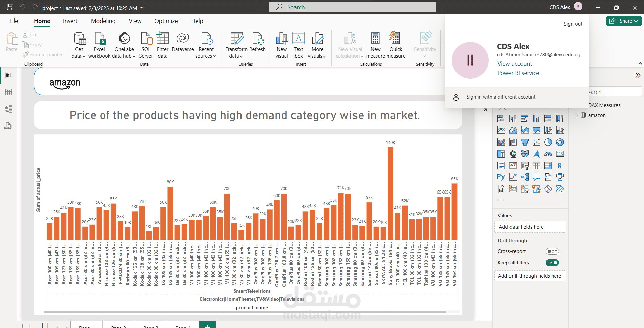
Task: Click the View account link
Action: (515, 64)
